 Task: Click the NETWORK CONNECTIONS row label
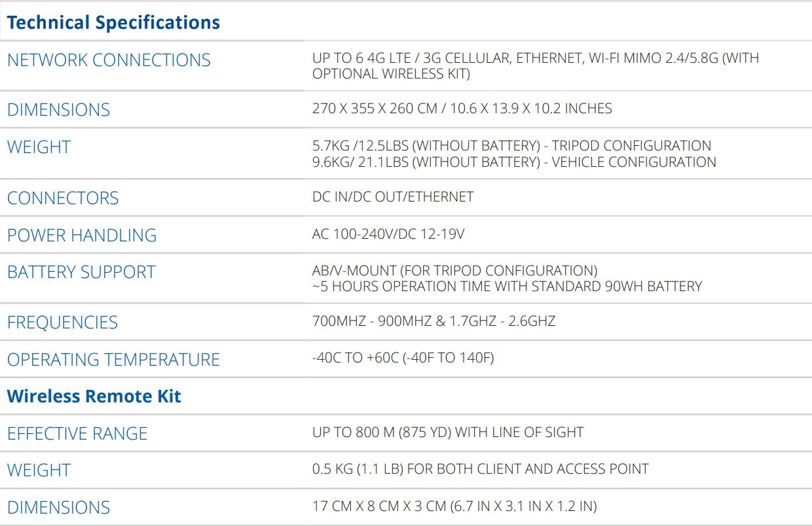(x=109, y=60)
